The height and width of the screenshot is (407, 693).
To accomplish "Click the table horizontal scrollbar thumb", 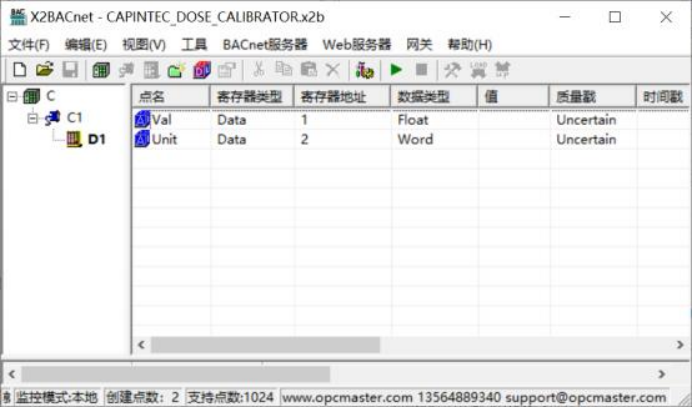I will pos(265,345).
